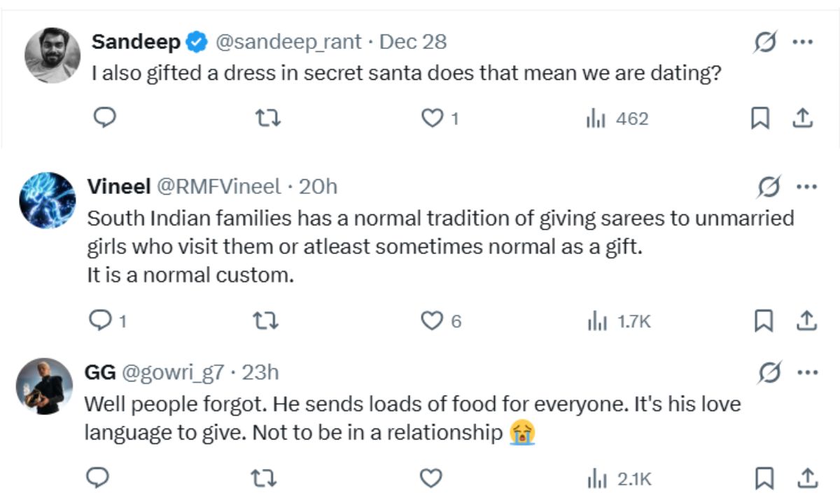Like Vineel's tweet with 6 likes
840x504 pixels.
point(432,321)
